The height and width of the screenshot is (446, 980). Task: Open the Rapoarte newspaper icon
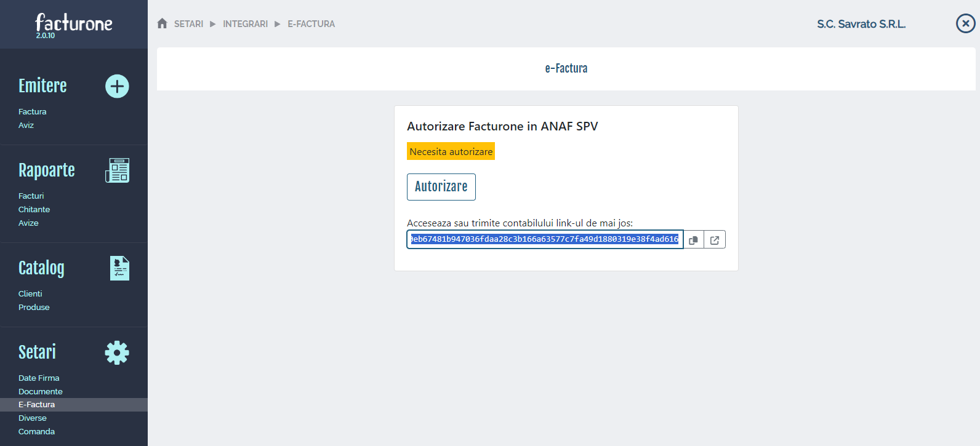pyautogui.click(x=117, y=170)
